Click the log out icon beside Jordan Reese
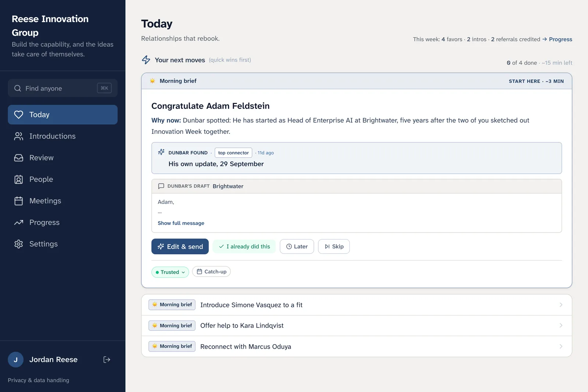 coord(107,360)
